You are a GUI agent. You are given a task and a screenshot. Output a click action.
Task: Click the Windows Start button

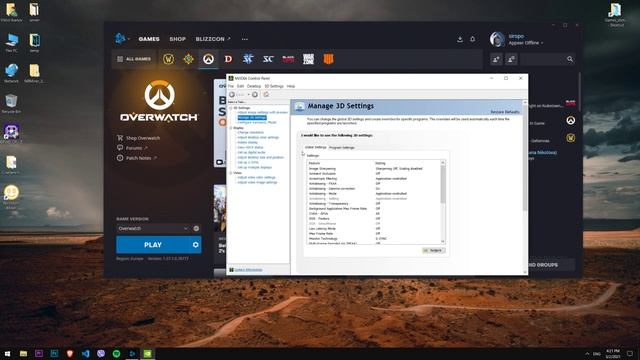pos(7,353)
